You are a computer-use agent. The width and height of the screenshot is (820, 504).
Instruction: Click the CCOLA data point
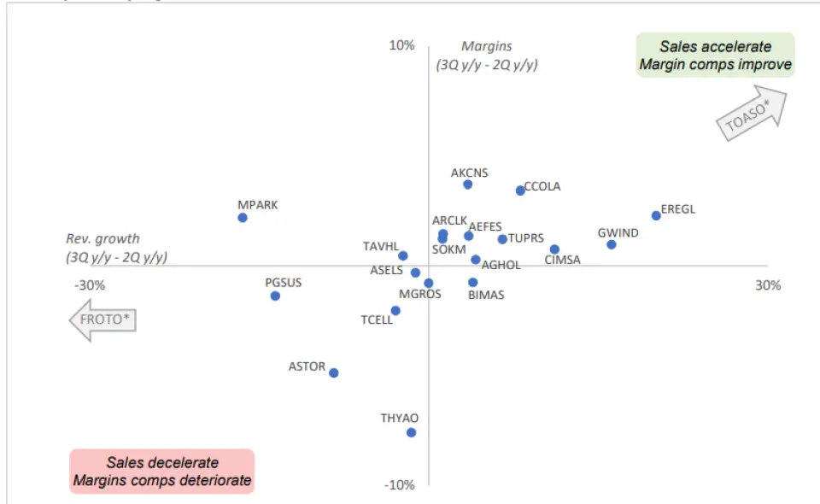click(x=520, y=190)
